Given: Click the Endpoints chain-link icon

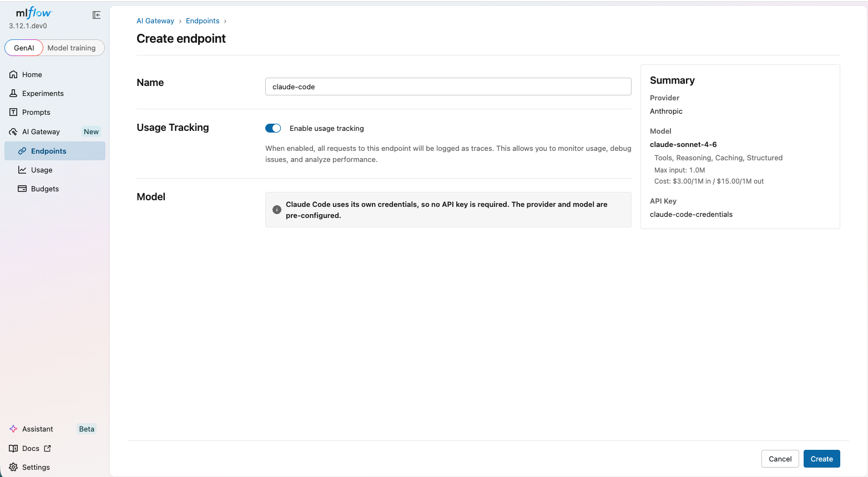Looking at the screenshot, I should pyautogui.click(x=22, y=151).
